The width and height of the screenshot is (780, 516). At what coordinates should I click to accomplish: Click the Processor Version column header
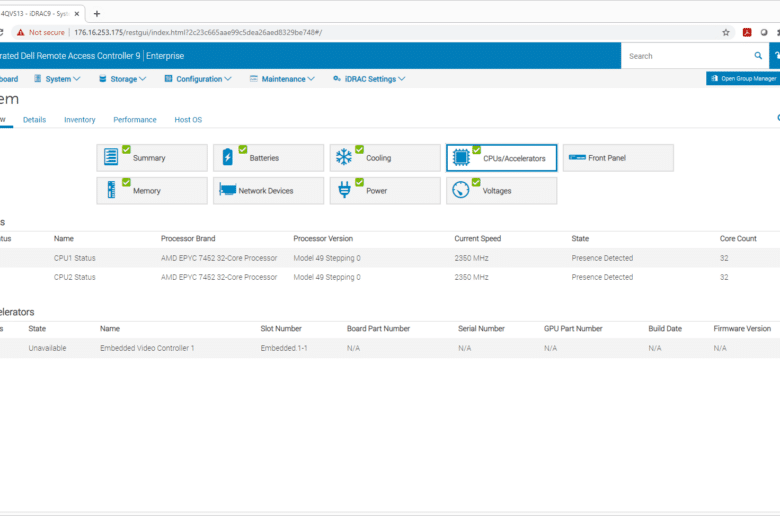pos(323,238)
